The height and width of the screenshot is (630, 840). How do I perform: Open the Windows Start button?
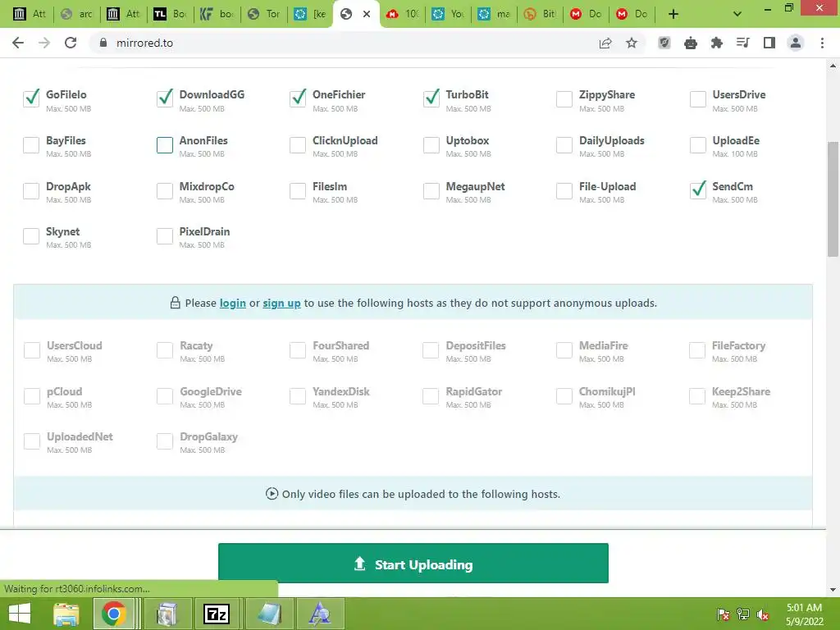[x=20, y=614]
